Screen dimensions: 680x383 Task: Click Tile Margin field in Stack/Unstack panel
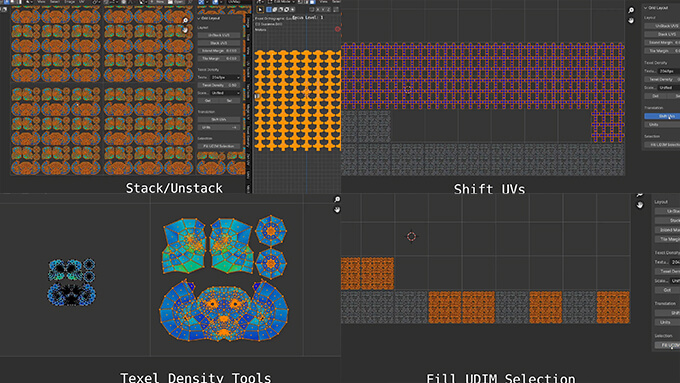coord(219,59)
